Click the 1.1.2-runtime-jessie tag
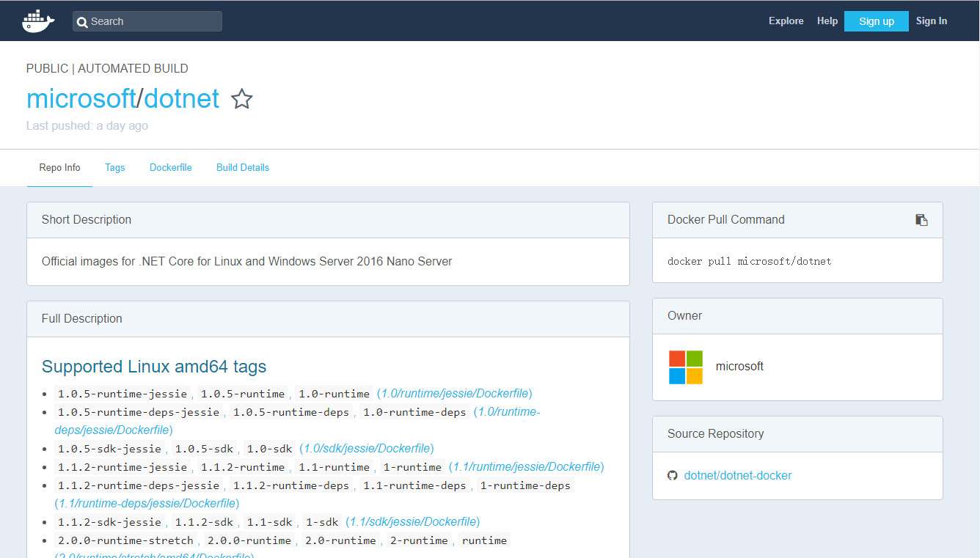Image resolution: width=980 pixels, height=558 pixels. pos(122,467)
